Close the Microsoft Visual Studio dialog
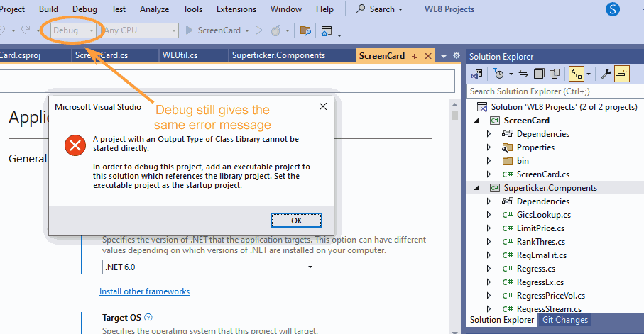The height and width of the screenshot is (334, 644). [323, 106]
